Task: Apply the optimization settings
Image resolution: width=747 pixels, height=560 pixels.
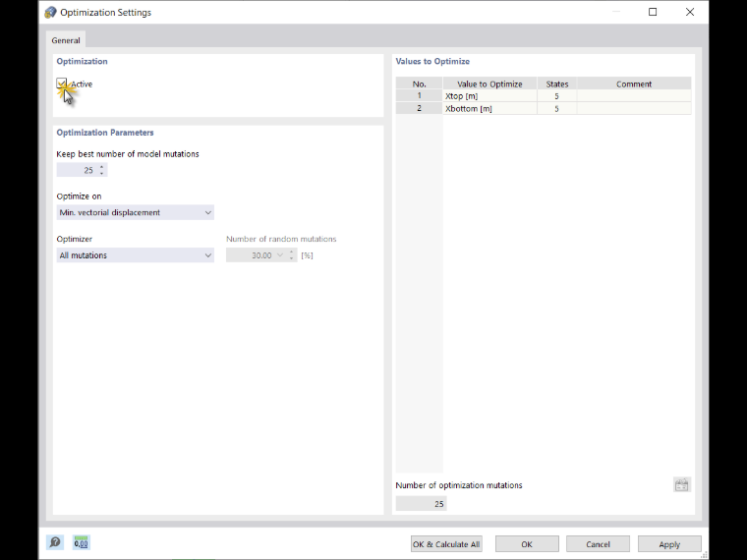Action: (669, 544)
